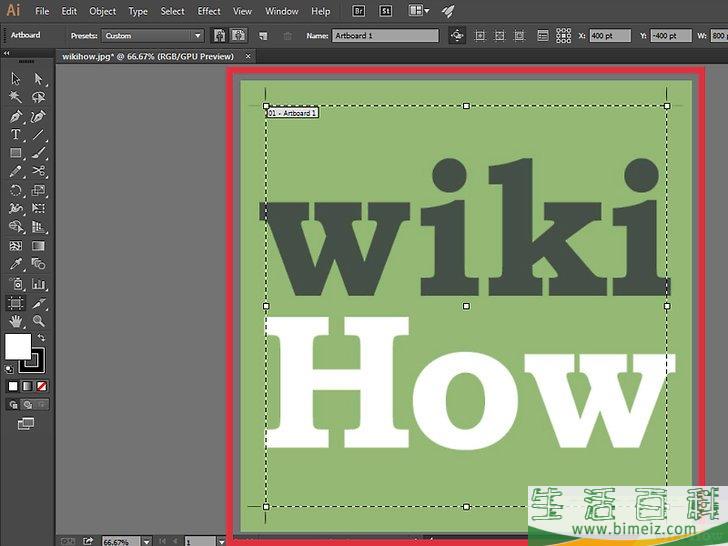Pick the Shape Builder tool
Viewport: 728px width, 546px height.
tap(16, 227)
